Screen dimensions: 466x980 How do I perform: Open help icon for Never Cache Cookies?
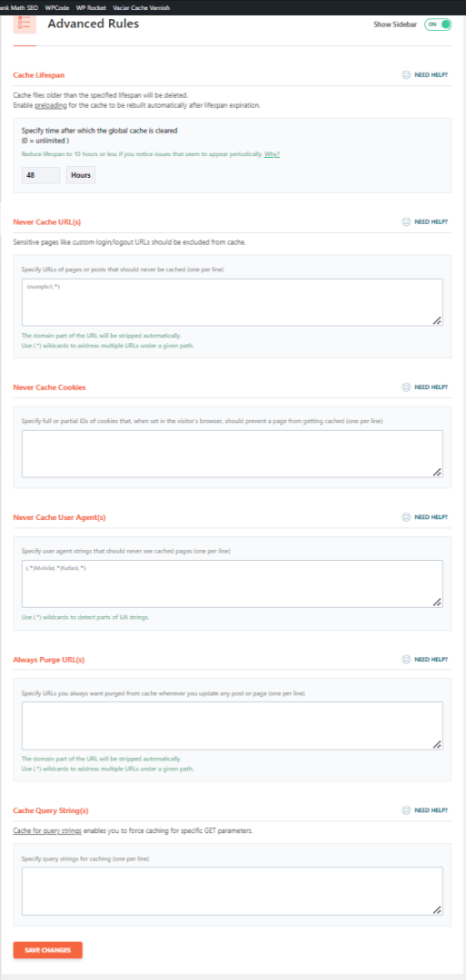click(x=405, y=387)
